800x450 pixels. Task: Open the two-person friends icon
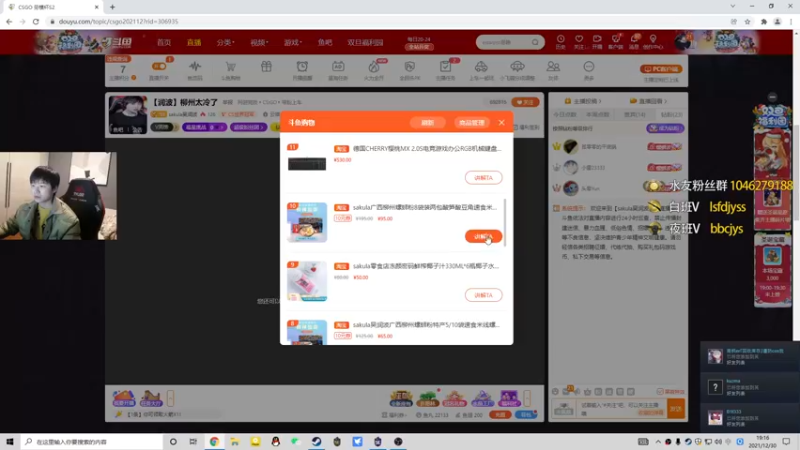[x=553, y=67]
